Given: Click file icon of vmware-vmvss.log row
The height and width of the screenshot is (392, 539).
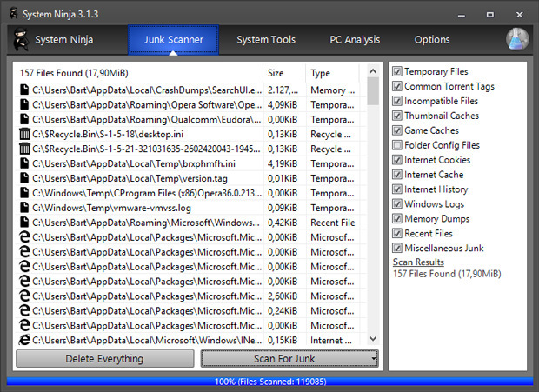Looking at the screenshot, I should [24, 208].
